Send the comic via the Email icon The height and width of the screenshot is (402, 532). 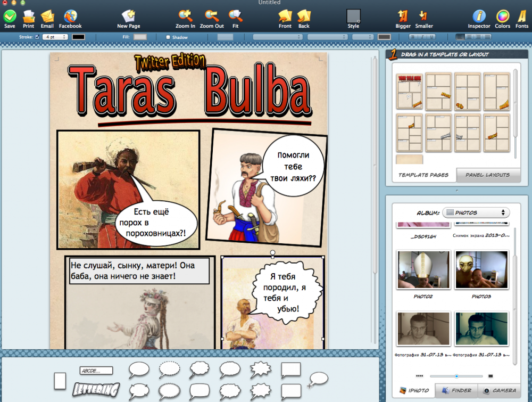click(x=47, y=16)
